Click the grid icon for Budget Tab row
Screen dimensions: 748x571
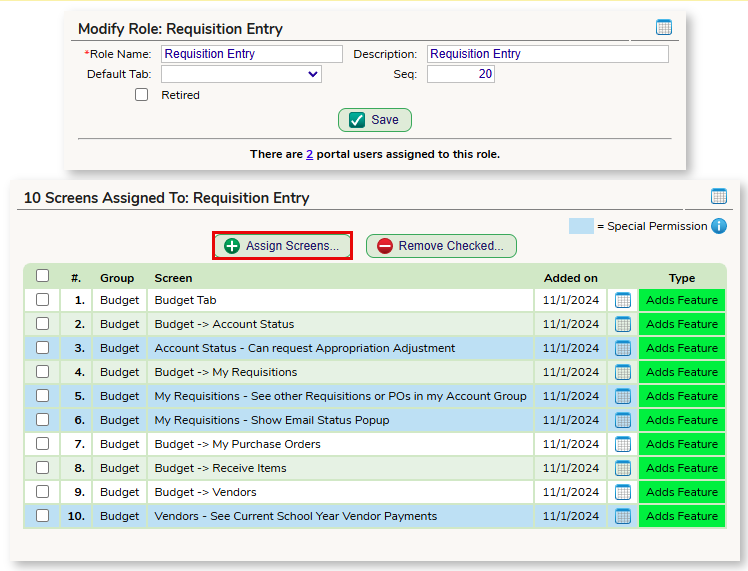pyautogui.click(x=623, y=301)
